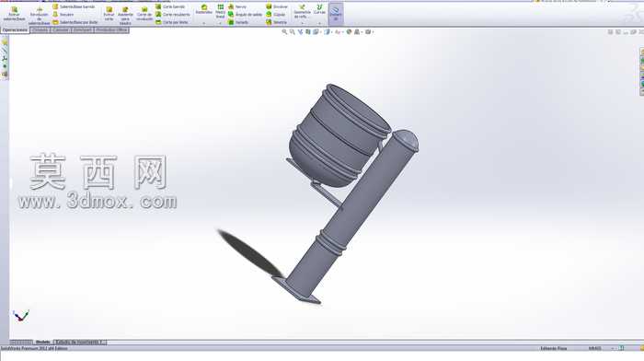Select Revolución de saliente/base tool
644x361 pixels.
39,16
